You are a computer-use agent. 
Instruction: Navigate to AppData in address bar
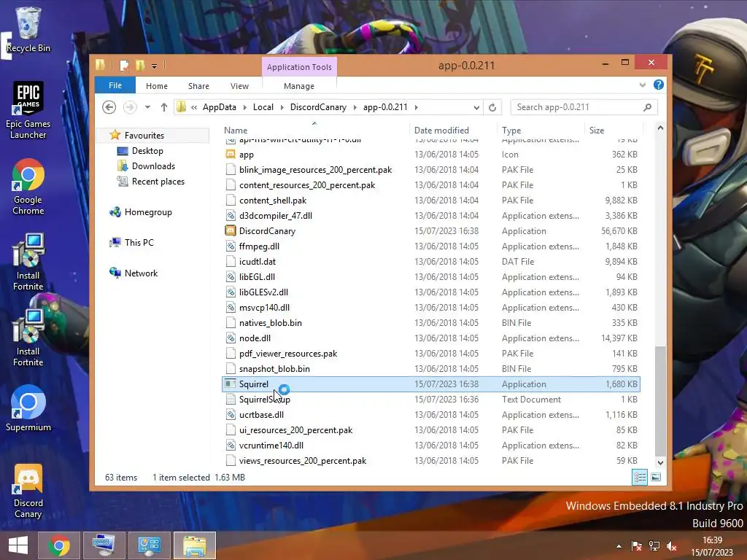point(219,107)
